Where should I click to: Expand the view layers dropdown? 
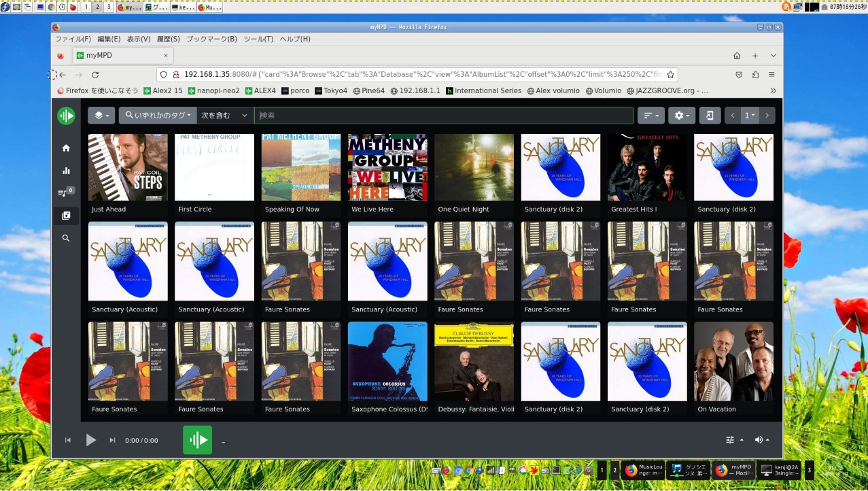pyautogui.click(x=101, y=116)
